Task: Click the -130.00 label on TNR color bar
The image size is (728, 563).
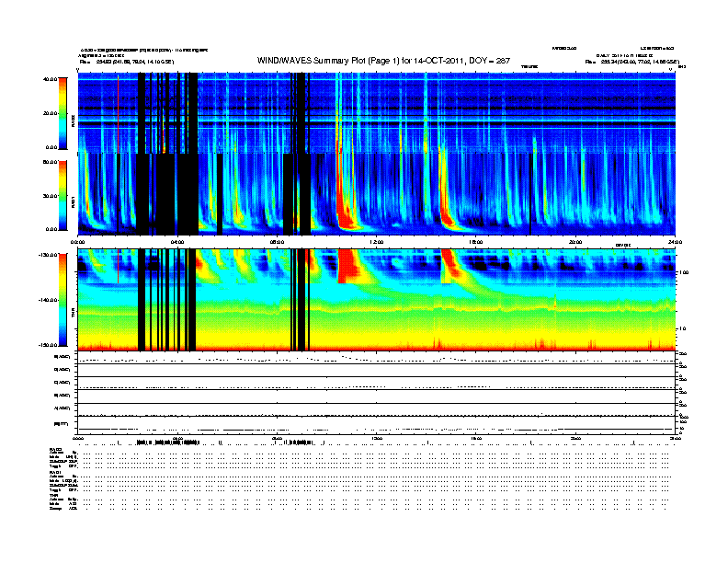Action: (48, 255)
